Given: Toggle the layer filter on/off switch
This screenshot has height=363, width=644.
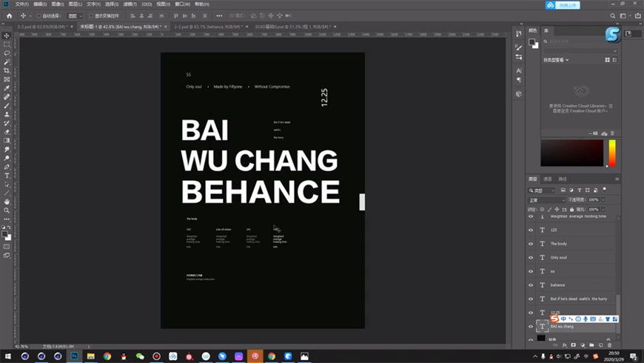Looking at the screenshot, I should (605, 189).
